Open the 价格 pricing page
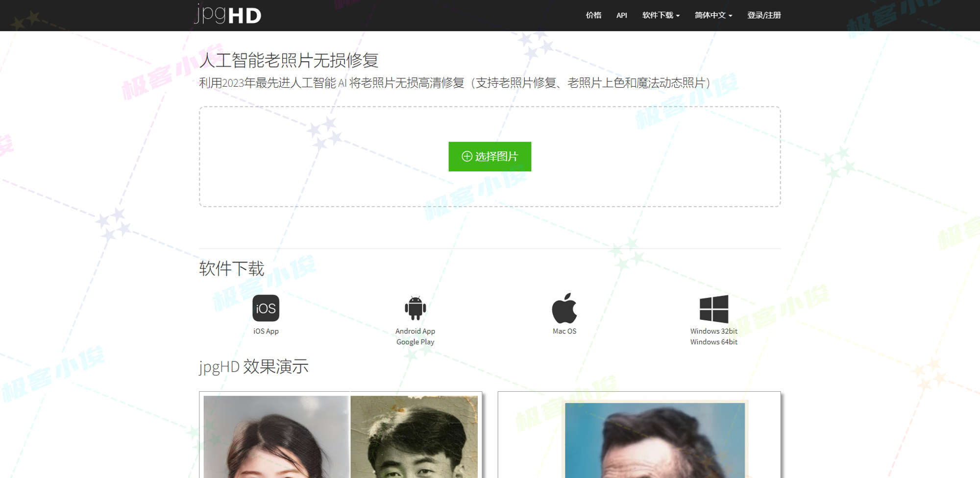This screenshot has height=478, width=980. [x=593, y=15]
